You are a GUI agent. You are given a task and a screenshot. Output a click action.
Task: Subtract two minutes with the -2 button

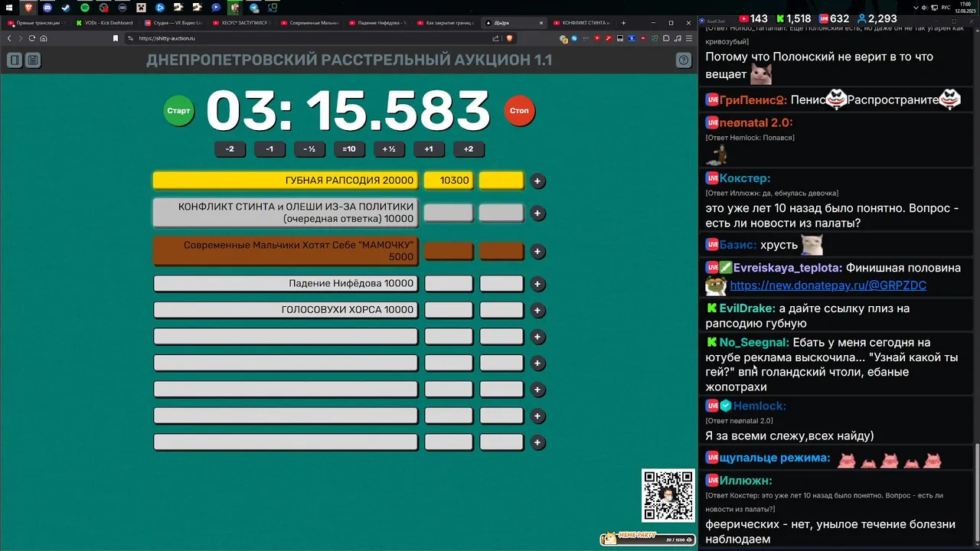tap(230, 149)
